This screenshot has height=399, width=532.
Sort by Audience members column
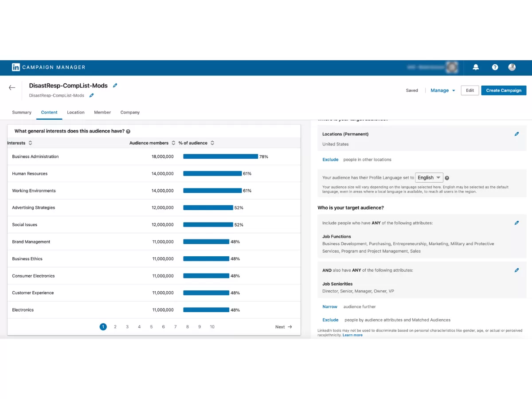point(173,143)
